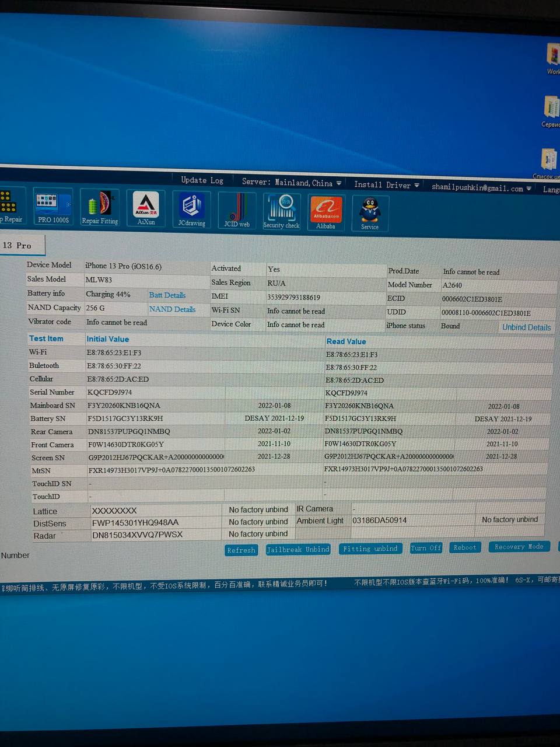This screenshot has width=560, height=747.
Task: Click the DistSens field FWP145301YHQ948AA
Action: pyautogui.click(x=156, y=523)
